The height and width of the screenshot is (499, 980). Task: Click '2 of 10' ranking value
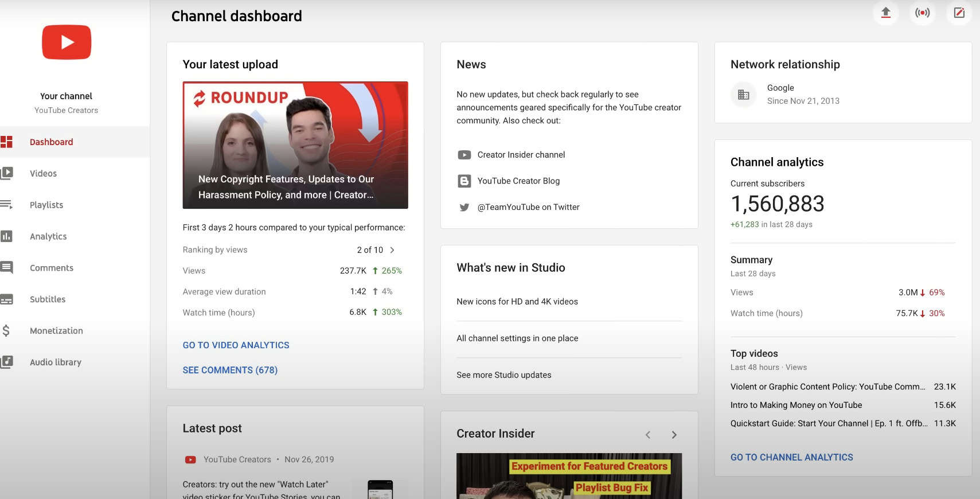point(370,250)
